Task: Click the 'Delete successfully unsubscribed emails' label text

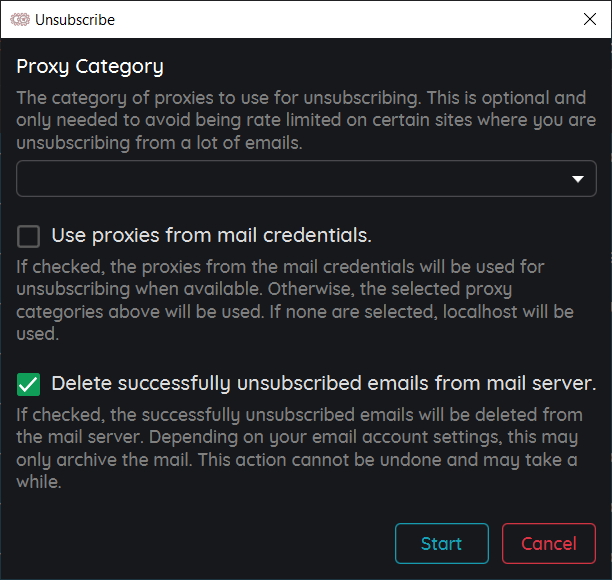Action: point(323,384)
